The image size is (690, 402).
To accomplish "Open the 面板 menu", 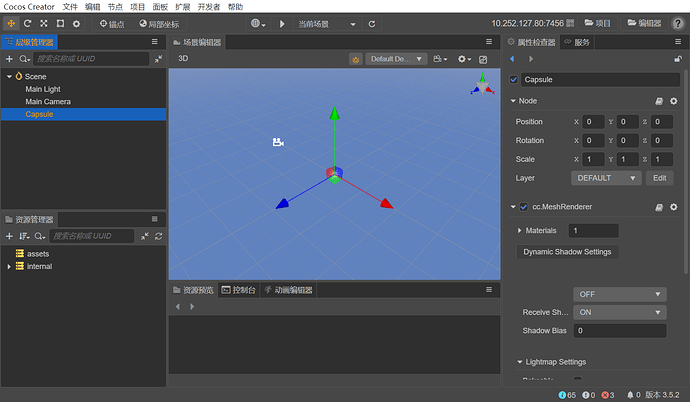I will pos(160,7).
